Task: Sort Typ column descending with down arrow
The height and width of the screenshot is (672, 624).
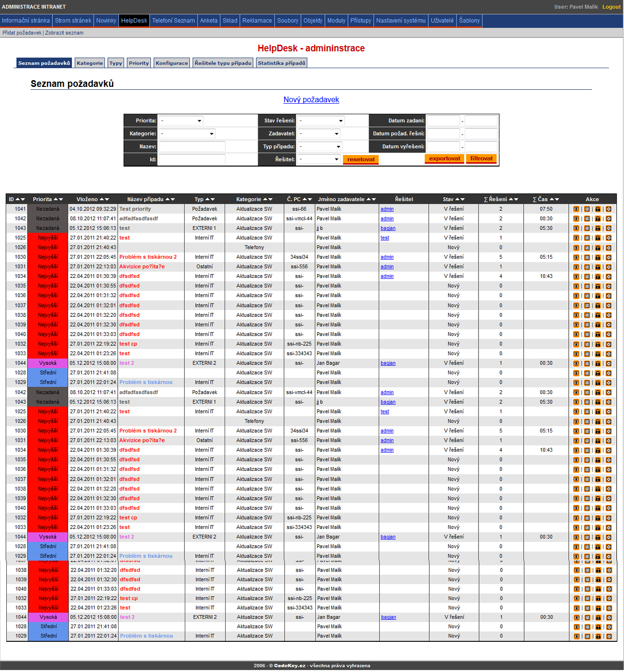Action: 212,199
